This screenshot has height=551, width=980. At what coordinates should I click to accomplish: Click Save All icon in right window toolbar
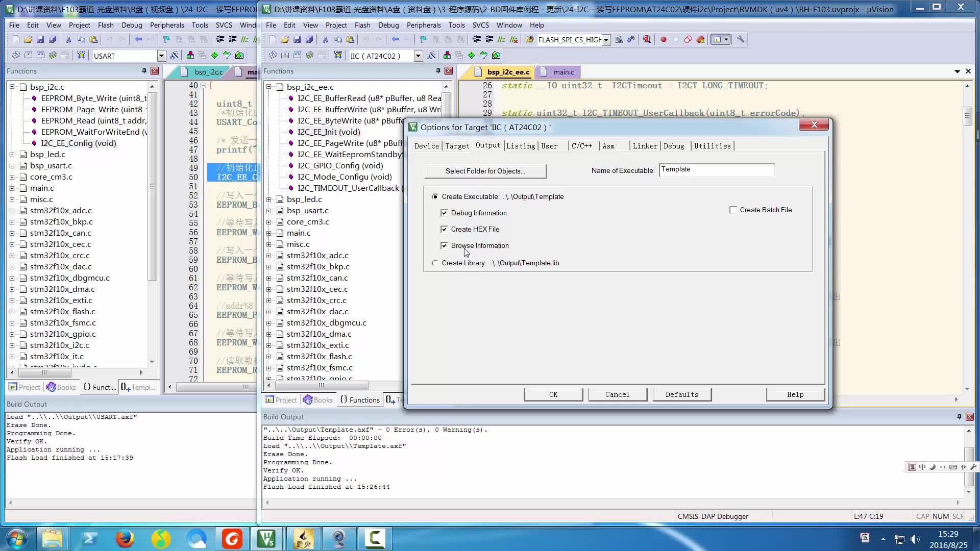309,39
